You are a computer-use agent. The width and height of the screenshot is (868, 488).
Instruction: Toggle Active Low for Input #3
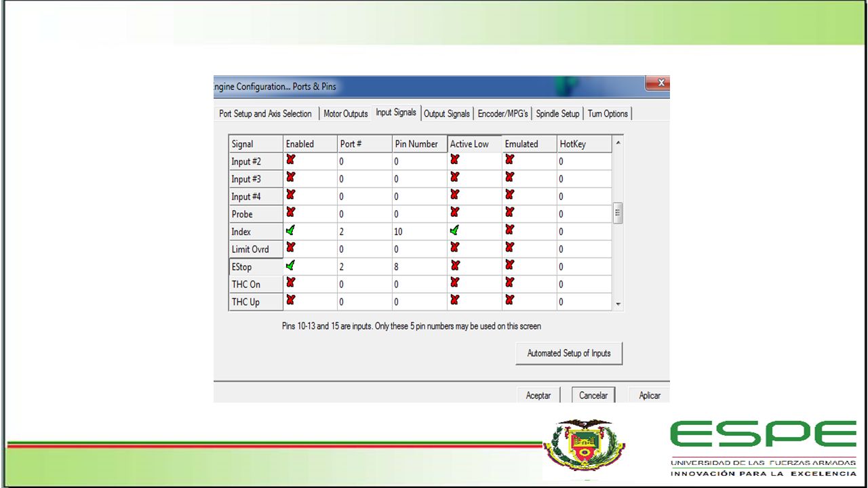point(455,178)
